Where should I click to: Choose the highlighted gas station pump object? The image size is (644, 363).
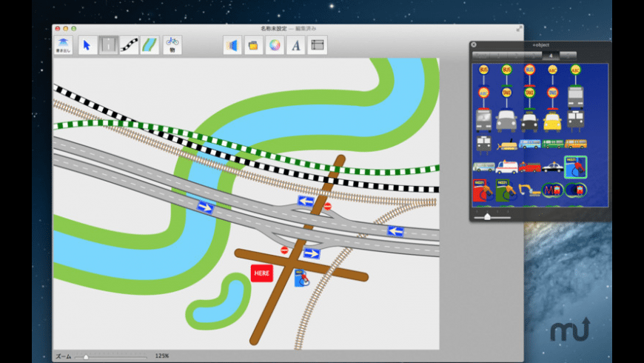click(x=575, y=167)
